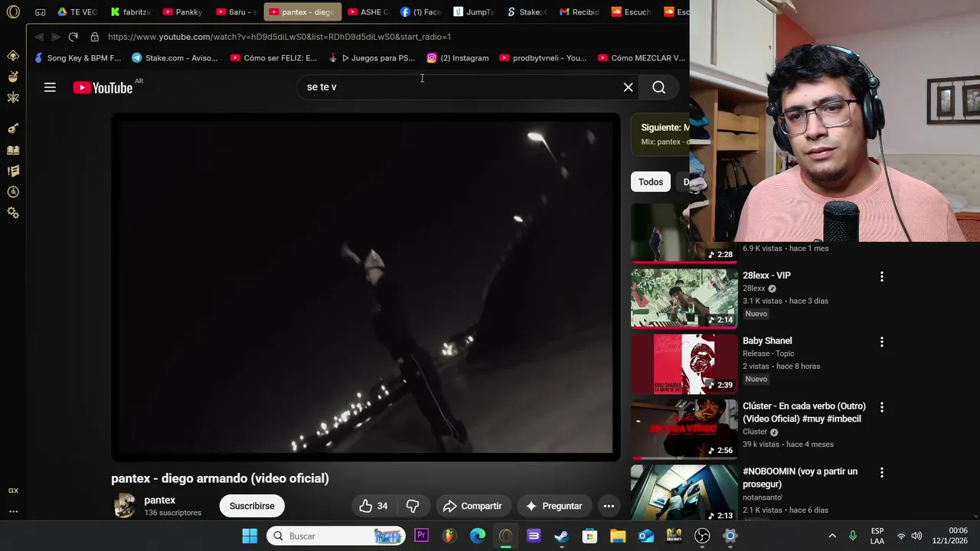The height and width of the screenshot is (551, 980).
Task: Switch to the 'Recibid' Gmail tab
Action: pyautogui.click(x=580, y=12)
